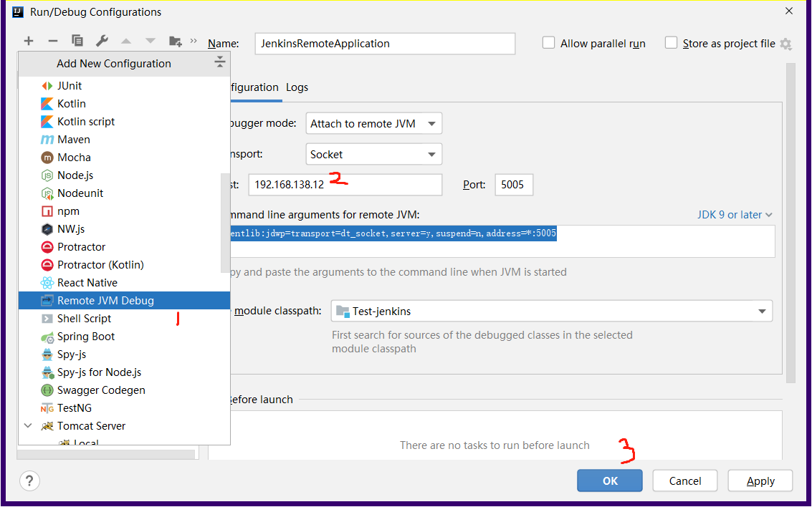Click the Remove Configuration minus icon
812x507 pixels.
53,41
